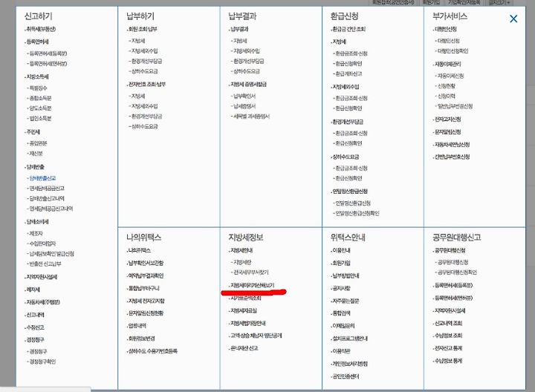Open 문자알림신청현황 link
Viewport: 535px width, 392px height.
[146, 313]
